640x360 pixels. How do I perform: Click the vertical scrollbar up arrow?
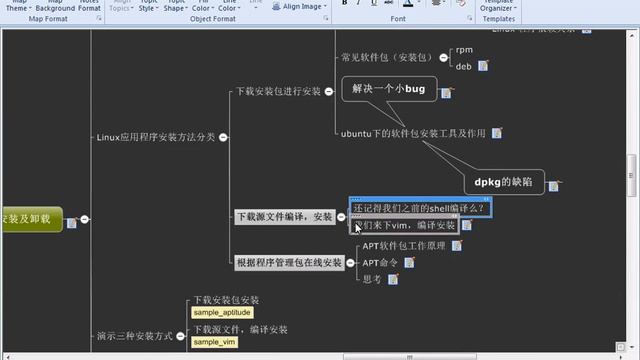[631, 35]
